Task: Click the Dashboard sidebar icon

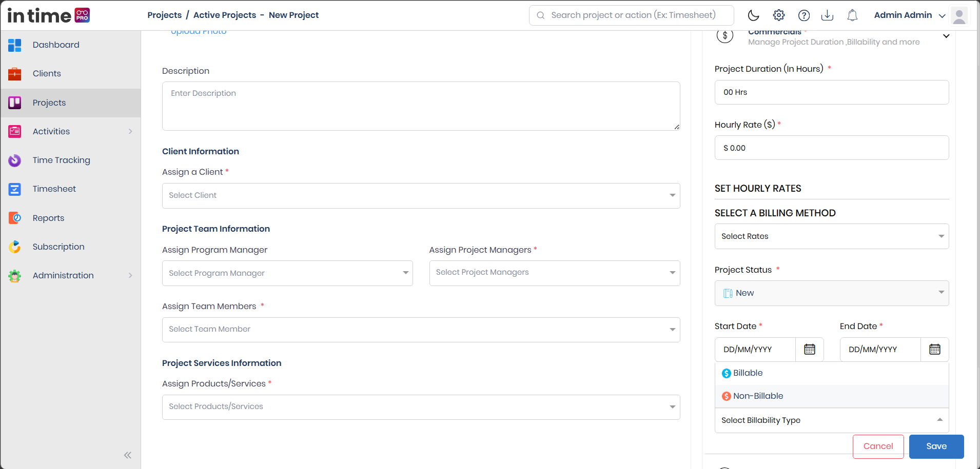Action: coord(15,45)
